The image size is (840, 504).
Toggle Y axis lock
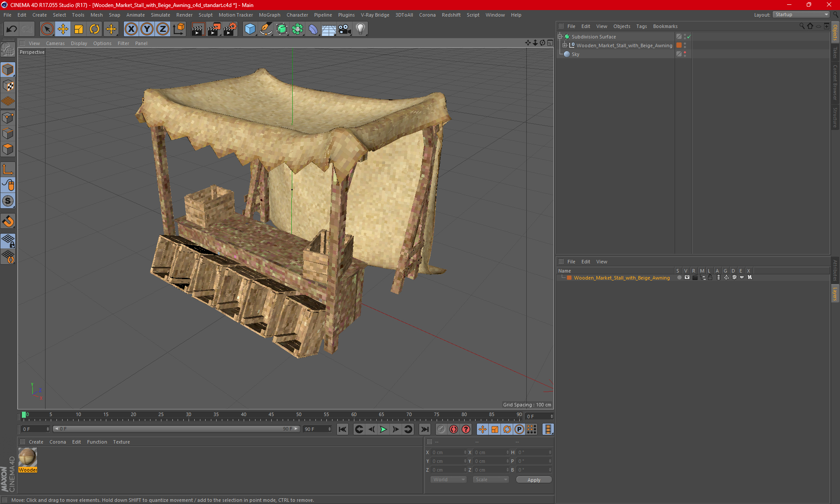coord(147,29)
